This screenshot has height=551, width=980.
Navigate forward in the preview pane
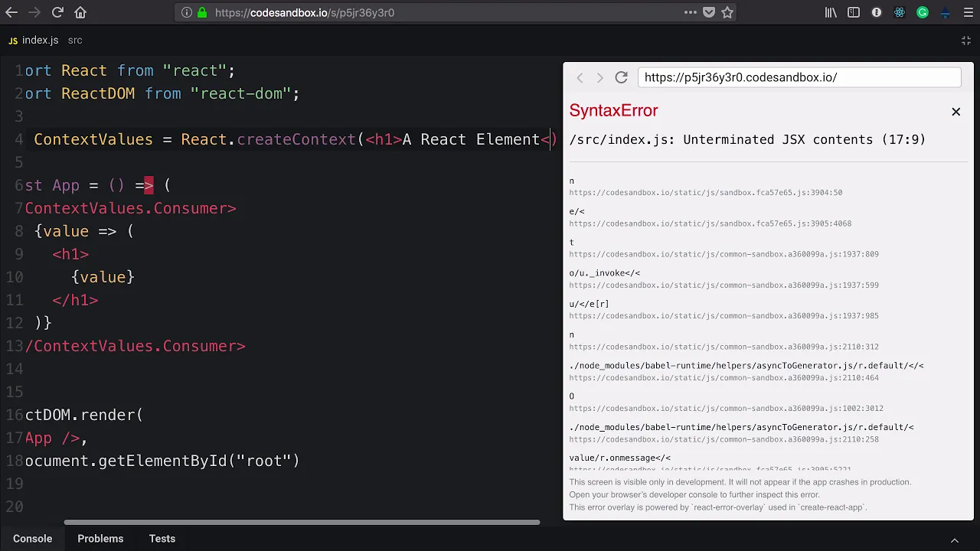pyautogui.click(x=599, y=77)
